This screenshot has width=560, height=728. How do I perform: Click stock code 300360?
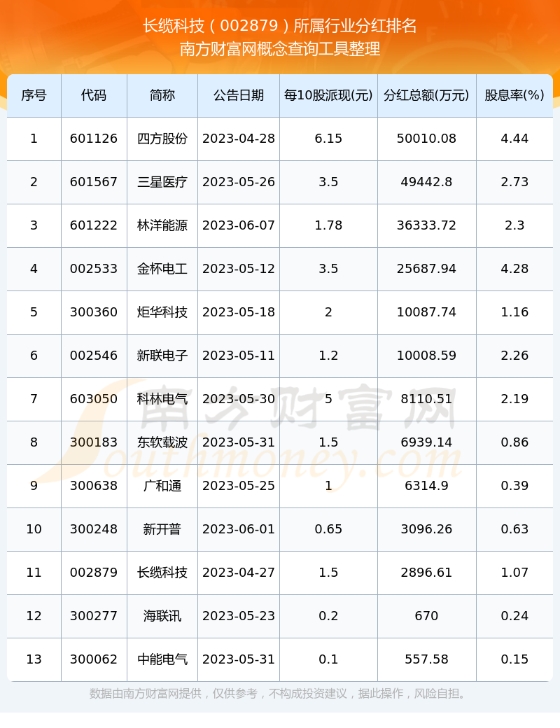[94, 312]
